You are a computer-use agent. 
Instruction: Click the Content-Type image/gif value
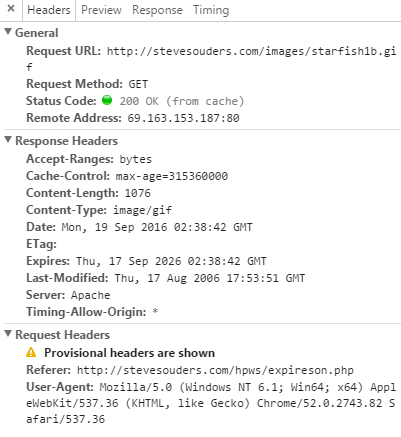(x=143, y=210)
